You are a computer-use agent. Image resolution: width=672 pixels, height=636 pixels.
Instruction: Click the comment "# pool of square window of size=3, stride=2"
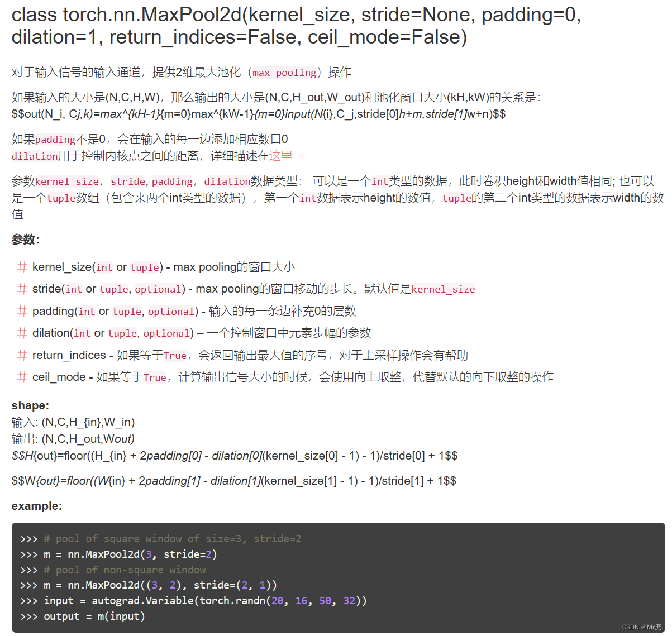point(173,539)
